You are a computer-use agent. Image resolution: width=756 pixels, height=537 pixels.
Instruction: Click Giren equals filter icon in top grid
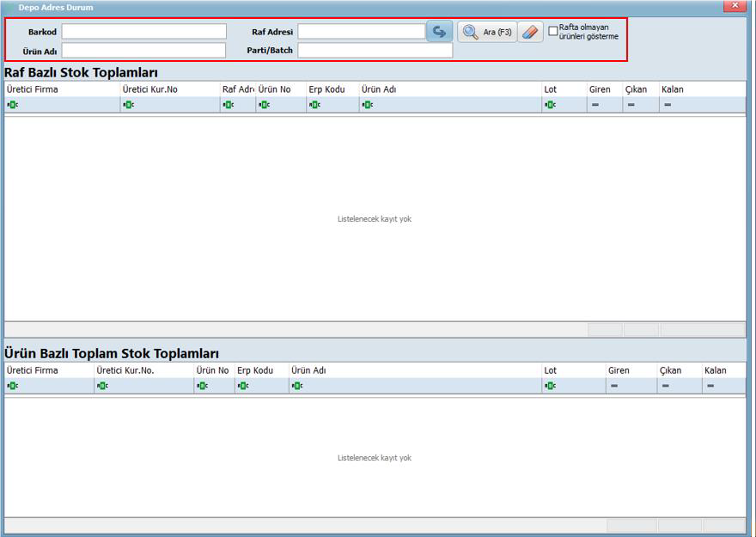(x=594, y=105)
